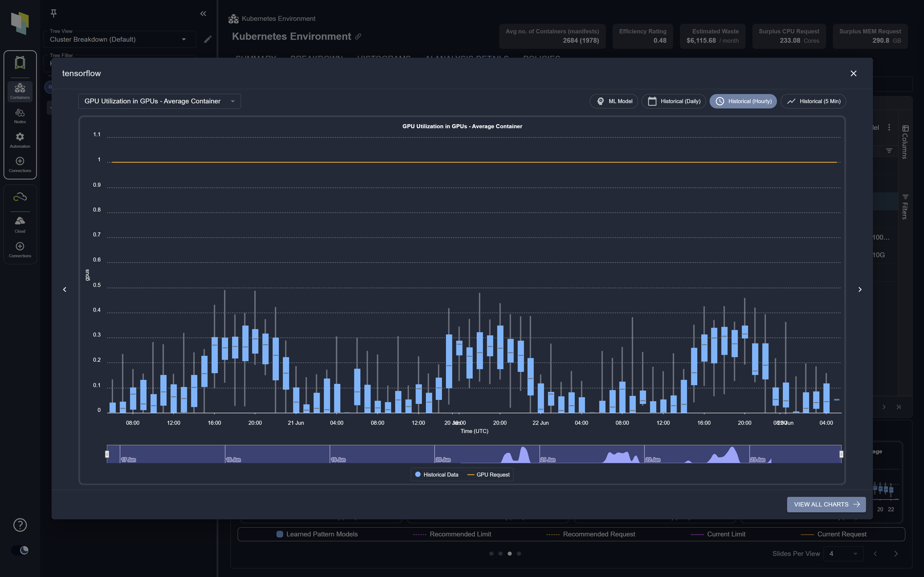924x577 pixels.
Task: Collapse the tree panel with double chevron
Action: (x=203, y=14)
